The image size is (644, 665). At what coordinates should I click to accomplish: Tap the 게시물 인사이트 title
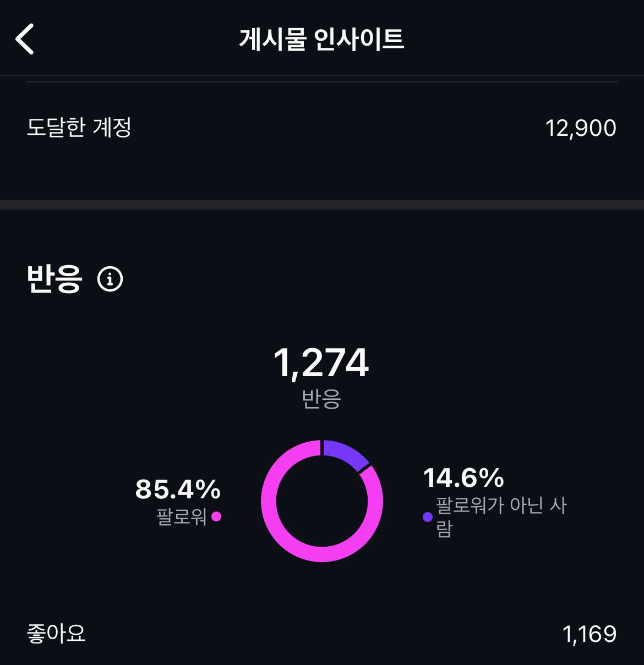click(322, 39)
